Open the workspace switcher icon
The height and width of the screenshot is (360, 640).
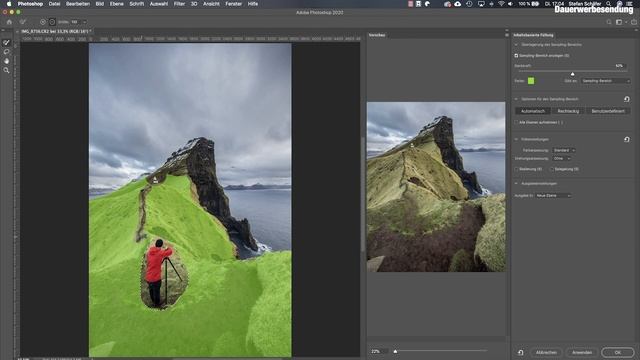tap(620, 22)
